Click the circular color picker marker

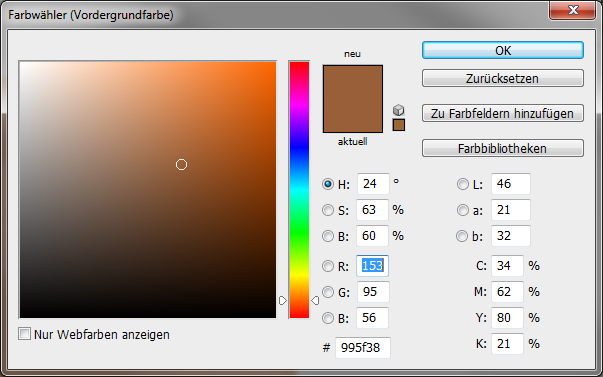point(182,165)
